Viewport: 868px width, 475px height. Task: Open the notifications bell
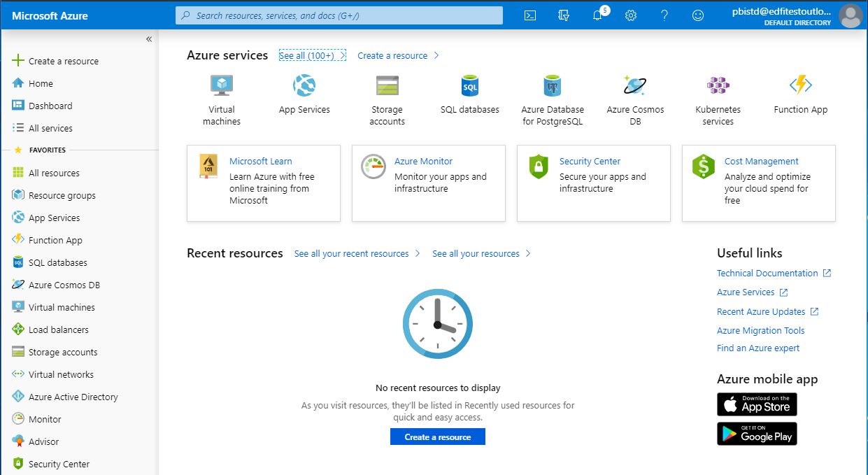point(597,15)
